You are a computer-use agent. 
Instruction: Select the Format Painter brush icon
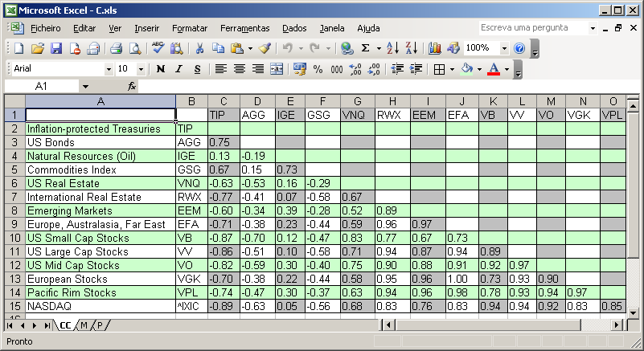265,48
